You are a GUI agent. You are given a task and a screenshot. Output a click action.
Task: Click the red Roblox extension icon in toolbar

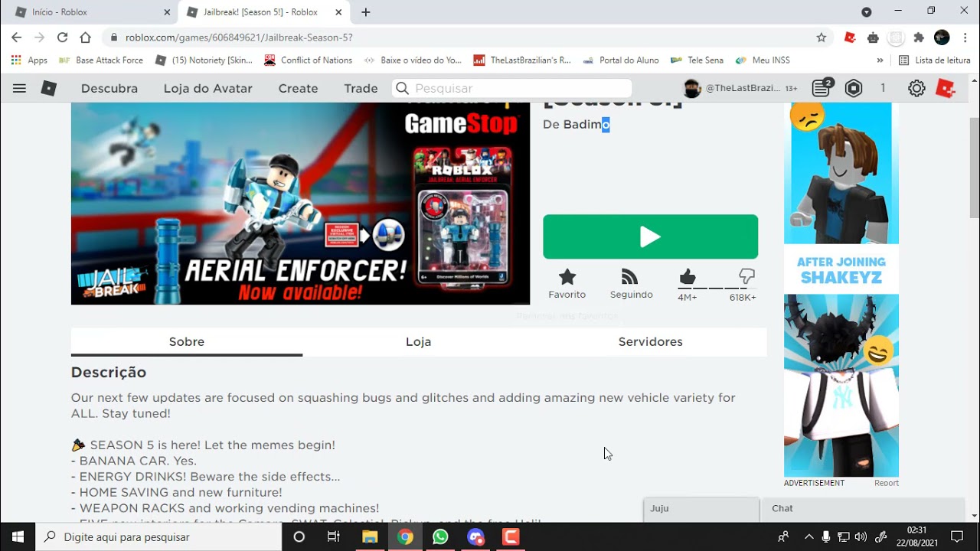pyautogui.click(x=850, y=37)
